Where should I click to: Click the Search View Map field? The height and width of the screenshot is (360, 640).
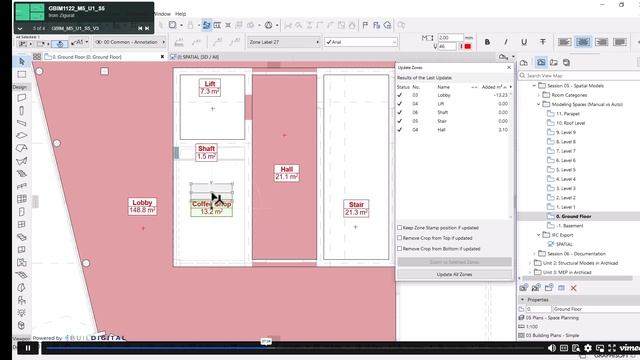click(580, 76)
